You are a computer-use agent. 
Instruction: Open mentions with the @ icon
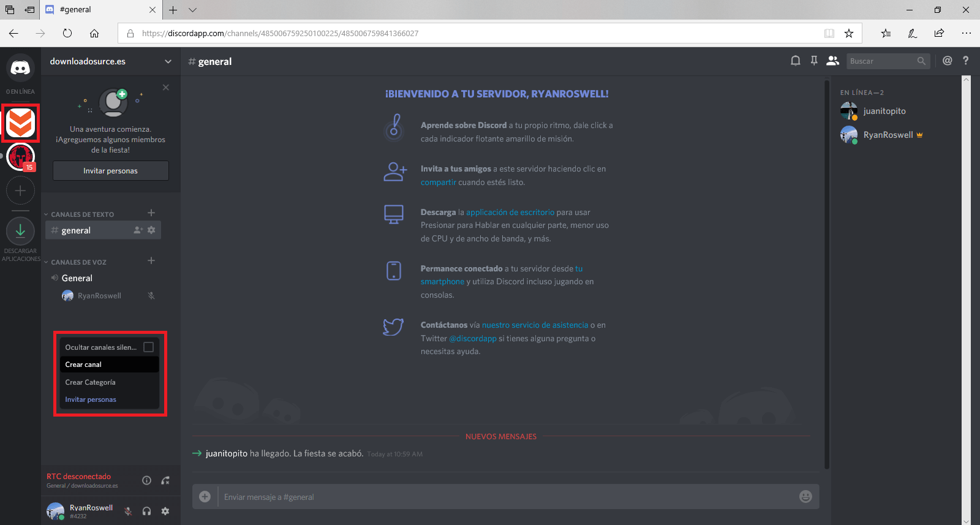948,61
